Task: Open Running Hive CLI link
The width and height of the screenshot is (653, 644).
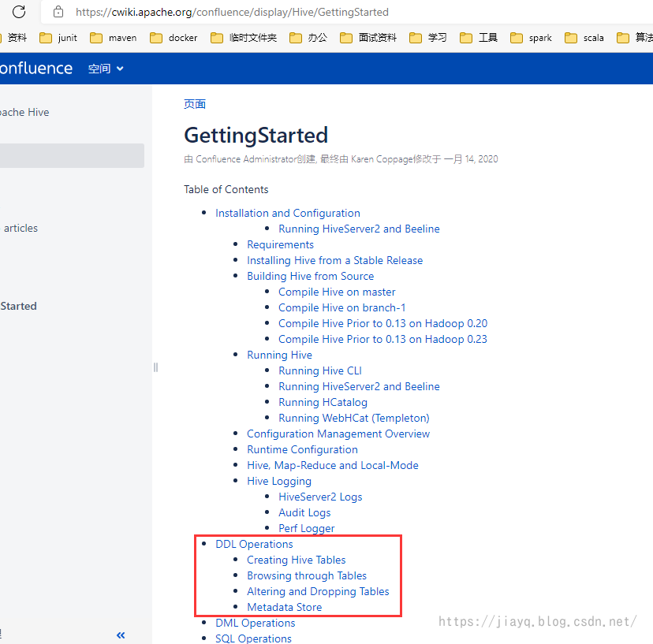Action: [x=320, y=370]
